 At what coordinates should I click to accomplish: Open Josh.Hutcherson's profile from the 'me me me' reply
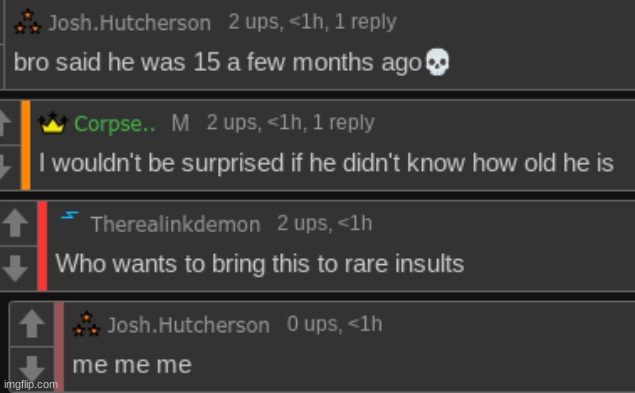click(x=188, y=325)
